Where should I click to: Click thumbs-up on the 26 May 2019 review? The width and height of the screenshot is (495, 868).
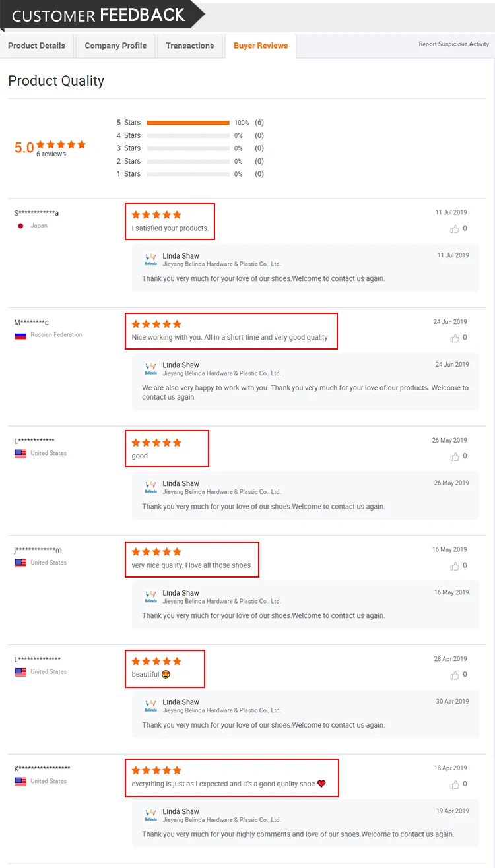tap(455, 457)
